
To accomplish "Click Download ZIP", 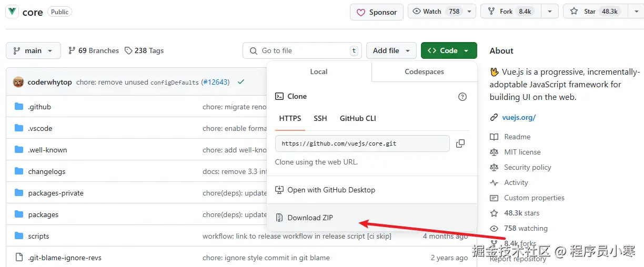I will 372,218.
